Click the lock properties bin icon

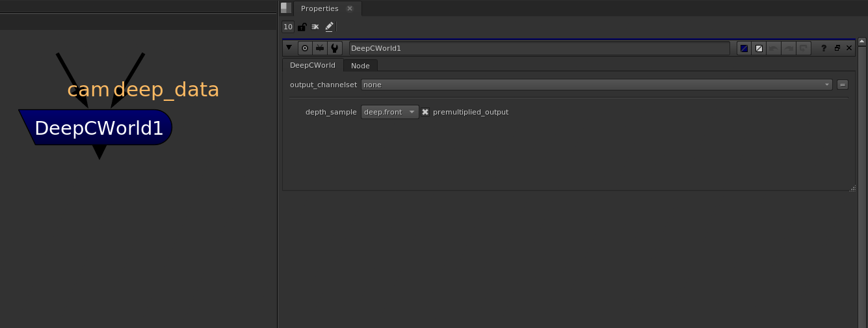click(302, 27)
